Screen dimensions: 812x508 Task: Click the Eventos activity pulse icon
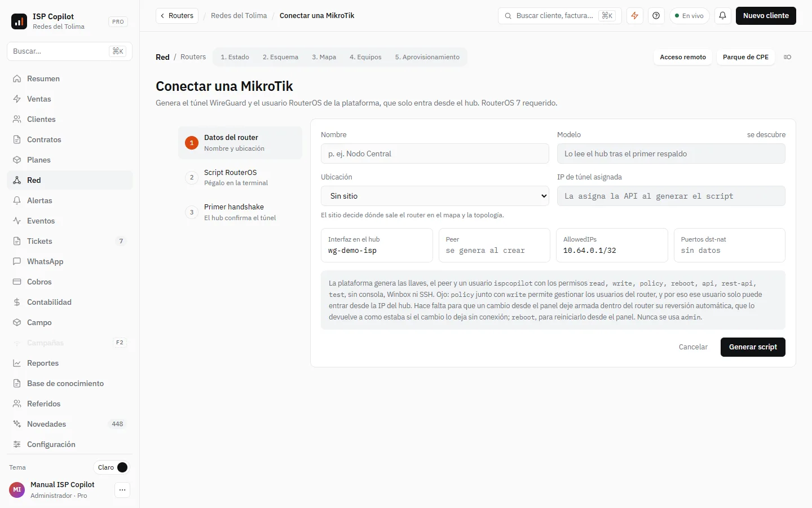(17, 221)
